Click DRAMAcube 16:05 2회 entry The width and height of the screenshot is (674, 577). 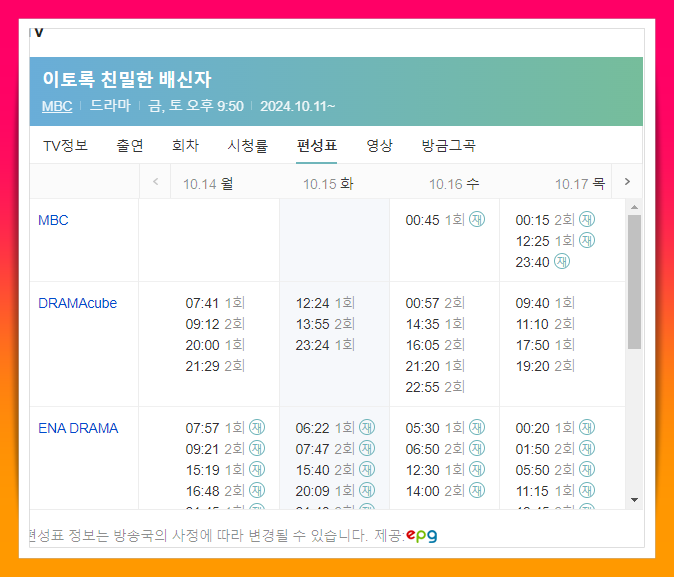coord(435,345)
